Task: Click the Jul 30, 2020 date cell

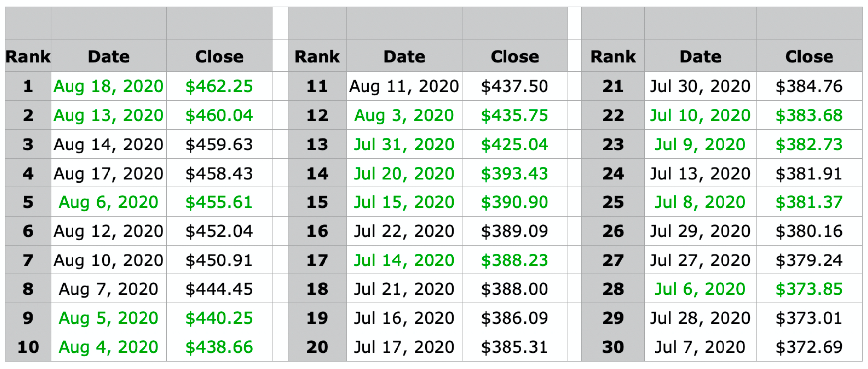Action: tap(700, 86)
